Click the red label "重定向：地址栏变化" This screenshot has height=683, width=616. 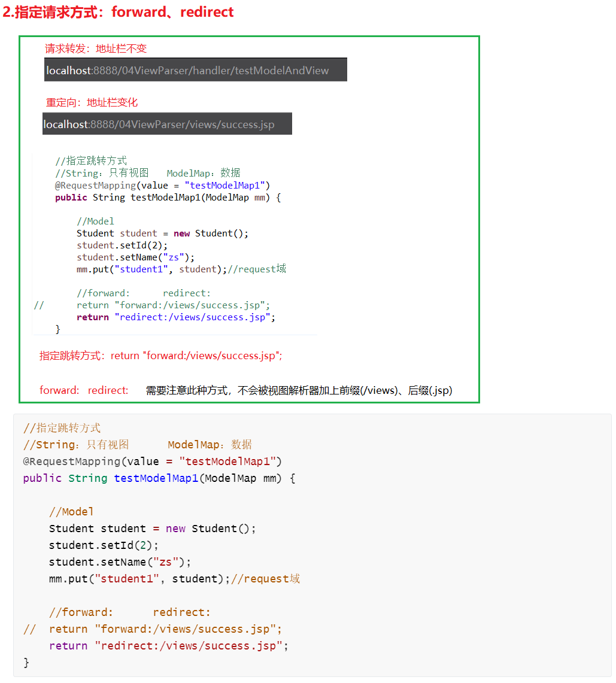[x=92, y=102]
